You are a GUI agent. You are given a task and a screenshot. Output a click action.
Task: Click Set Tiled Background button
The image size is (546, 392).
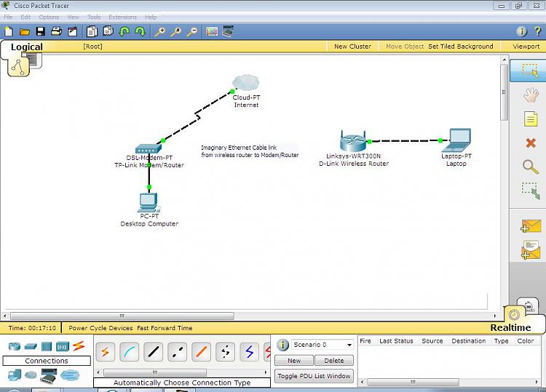[x=460, y=47]
